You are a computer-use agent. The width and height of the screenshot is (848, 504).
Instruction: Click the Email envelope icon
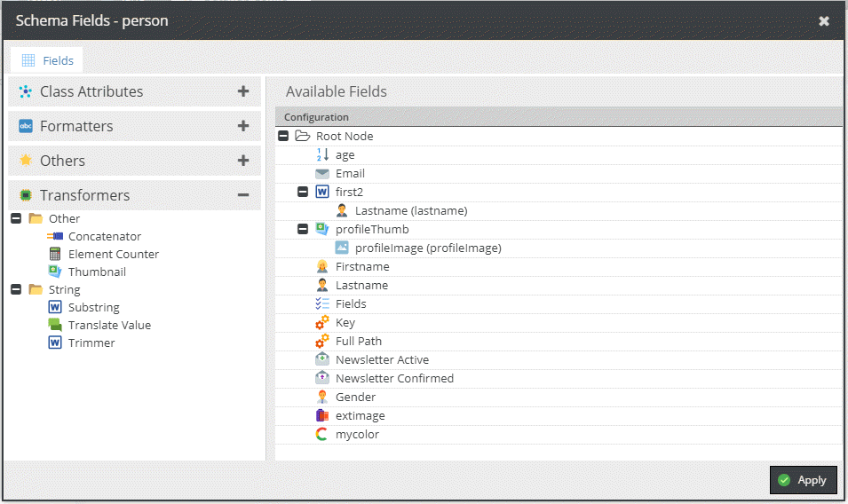(322, 174)
